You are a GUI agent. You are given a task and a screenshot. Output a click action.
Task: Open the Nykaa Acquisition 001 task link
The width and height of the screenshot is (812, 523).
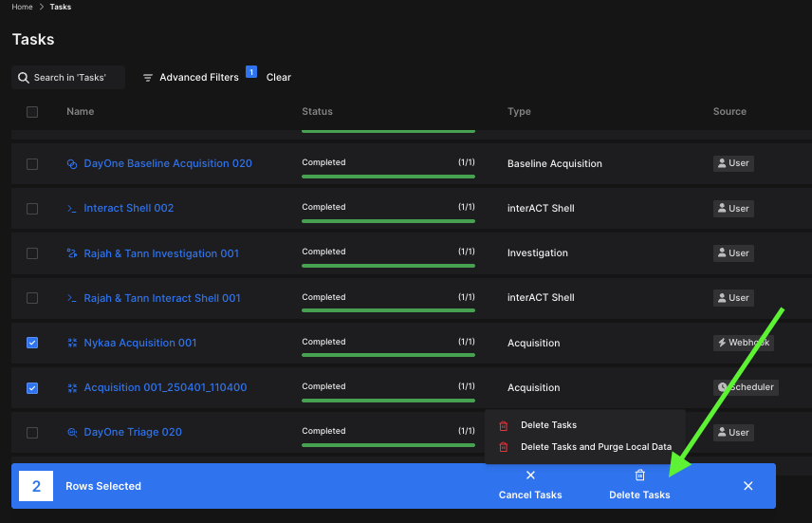[x=140, y=343]
